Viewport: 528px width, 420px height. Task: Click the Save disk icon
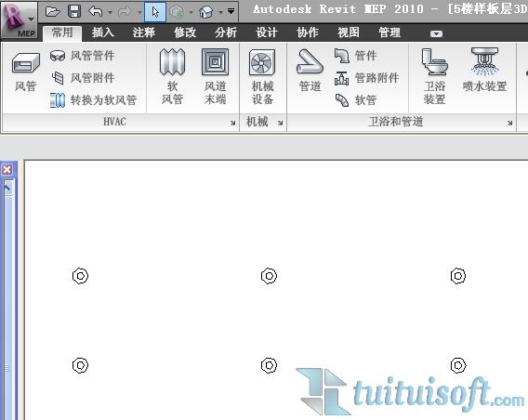74,12
